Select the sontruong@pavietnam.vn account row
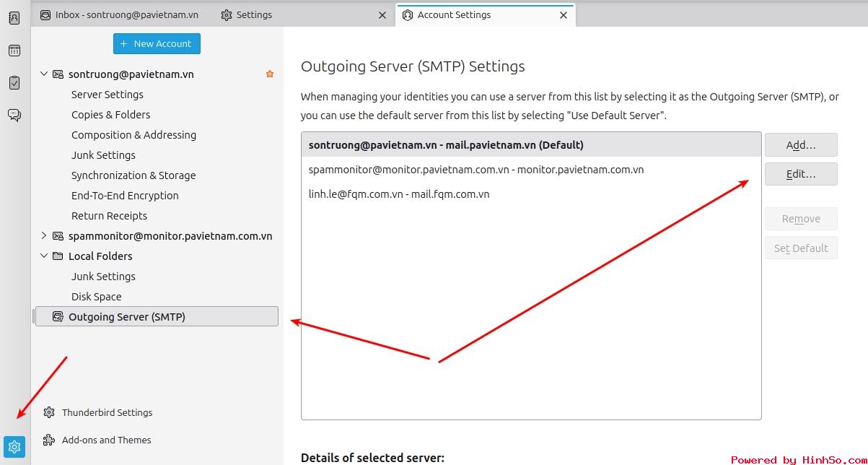Viewport: 868px width, 465px height. point(157,74)
